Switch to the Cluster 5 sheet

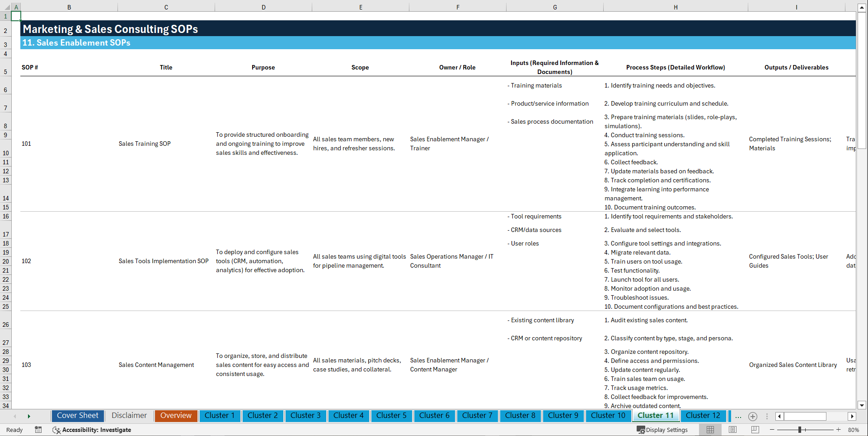point(391,416)
